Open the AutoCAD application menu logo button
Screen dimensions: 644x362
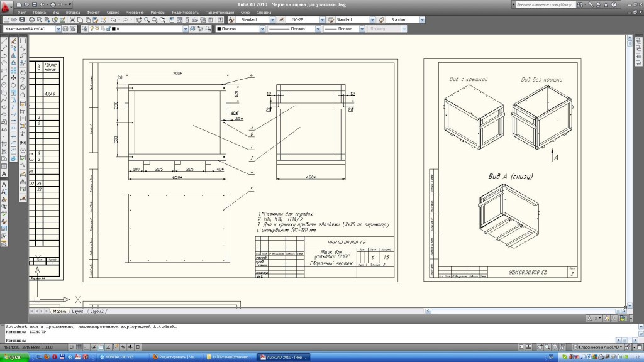(5, 6)
